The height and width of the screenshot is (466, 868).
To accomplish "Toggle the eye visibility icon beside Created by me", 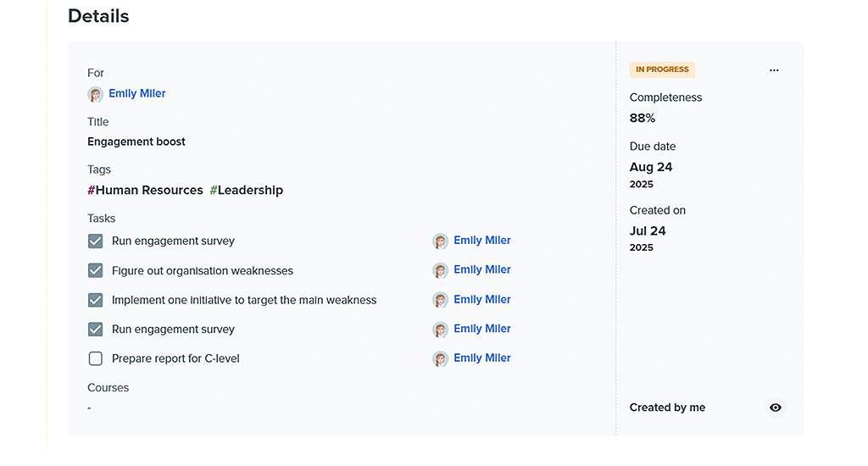I will pos(776,408).
